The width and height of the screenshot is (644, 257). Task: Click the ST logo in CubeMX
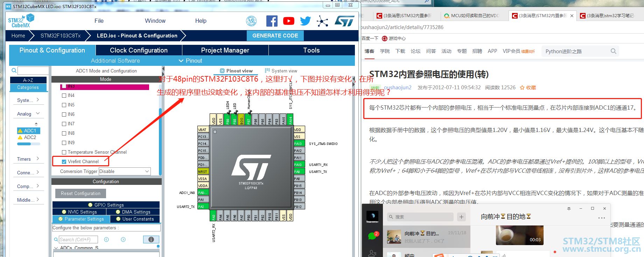tap(345, 21)
